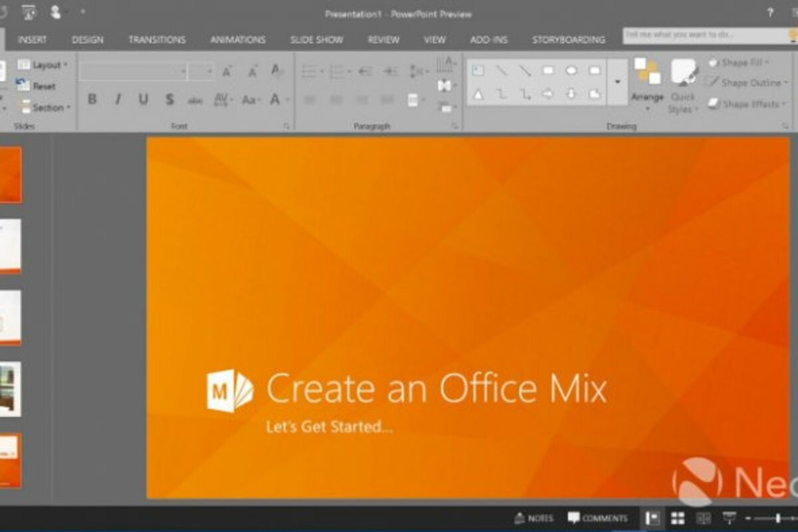Pick the text box shape in Drawing
The image size is (798, 532).
[478, 70]
